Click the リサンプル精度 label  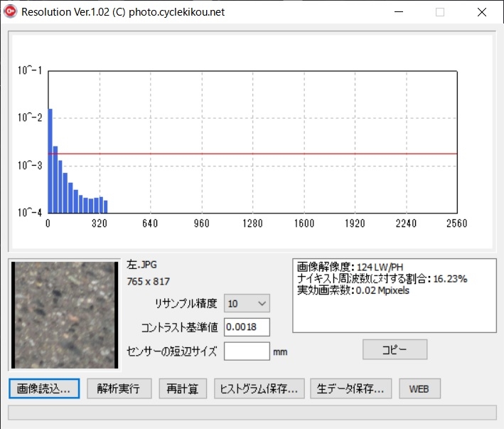[x=186, y=303]
